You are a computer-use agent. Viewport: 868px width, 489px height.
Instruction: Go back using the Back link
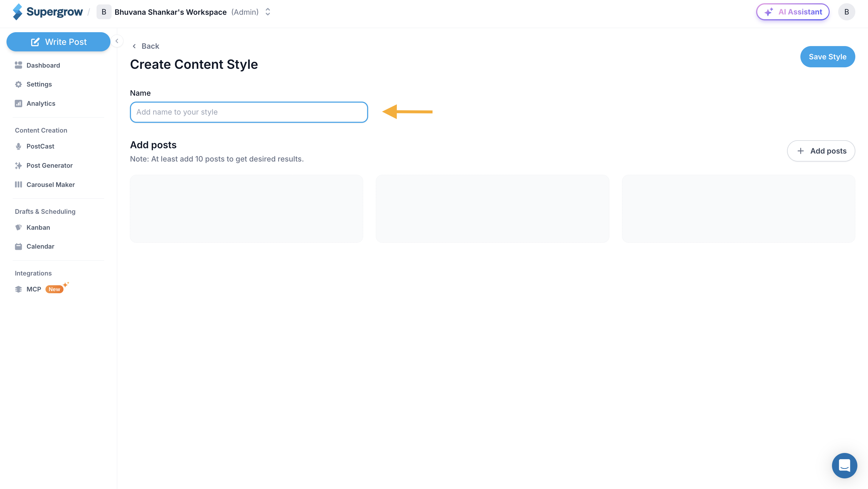pyautogui.click(x=146, y=46)
